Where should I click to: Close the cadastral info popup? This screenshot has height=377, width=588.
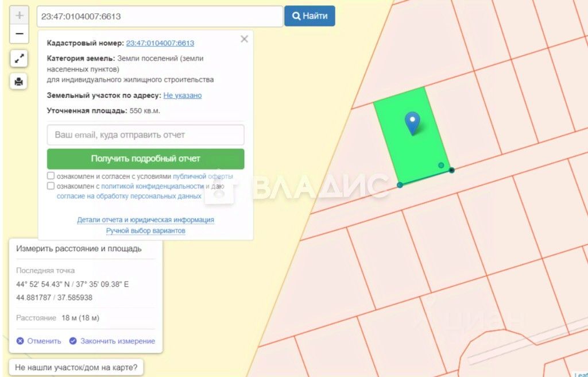click(244, 39)
